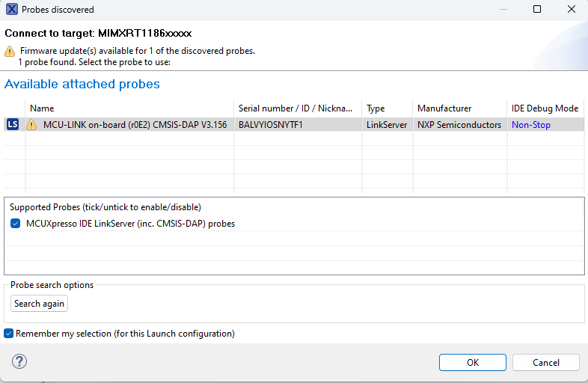Open the help question mark icon
Image resolution: width=588 pixels, height=383 pixels.
coord(19,361)
